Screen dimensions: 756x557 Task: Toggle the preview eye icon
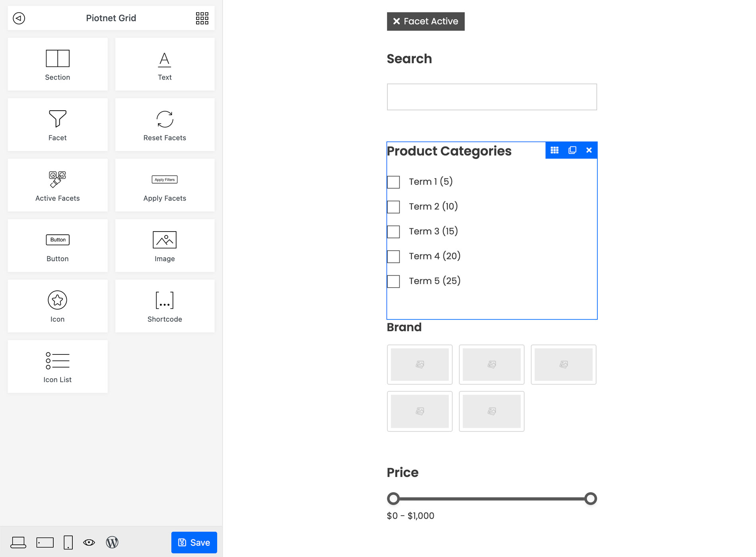click(x=89, y=542)
